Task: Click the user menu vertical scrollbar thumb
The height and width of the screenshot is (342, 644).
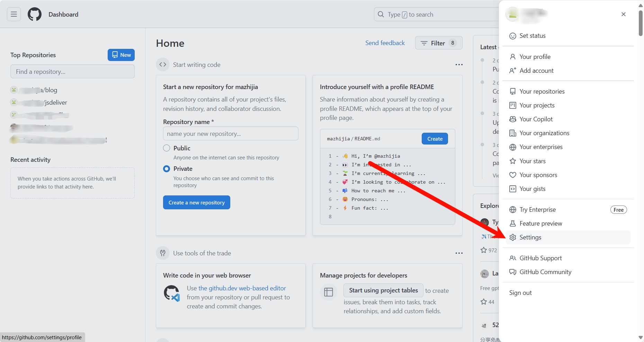Action: (x=641, y=23)
